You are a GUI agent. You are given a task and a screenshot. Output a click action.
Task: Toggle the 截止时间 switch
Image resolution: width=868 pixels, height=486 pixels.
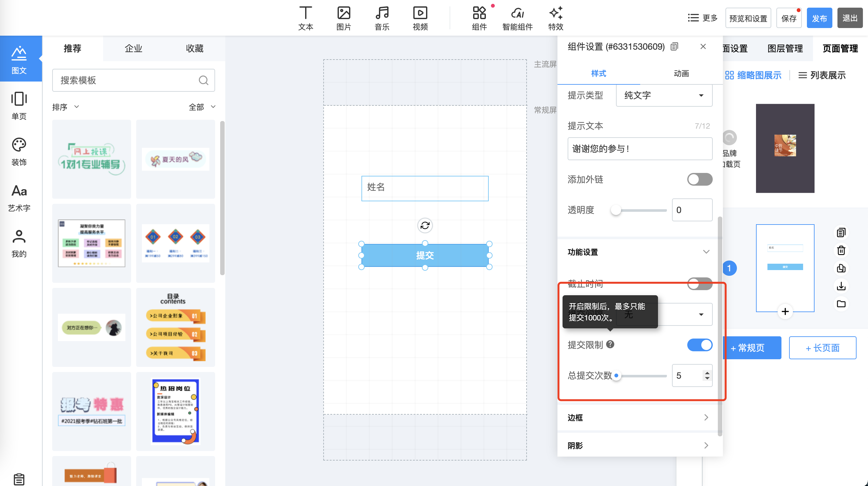coord(699,283)
